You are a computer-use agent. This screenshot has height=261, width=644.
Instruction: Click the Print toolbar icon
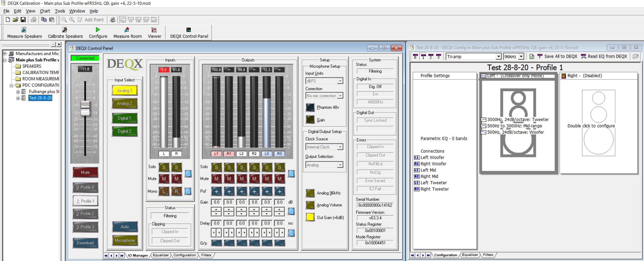[x=34, y=20]
